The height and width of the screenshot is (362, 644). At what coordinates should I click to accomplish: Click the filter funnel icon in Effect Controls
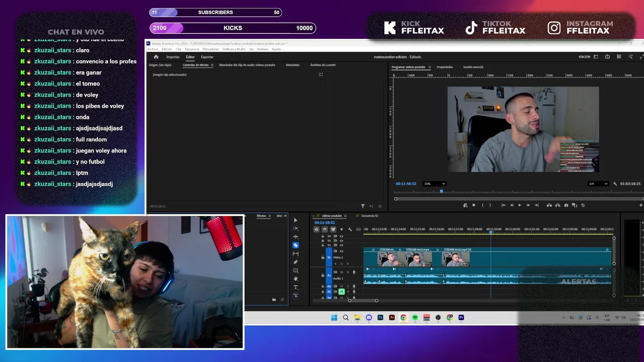pyautogui.click(x=363, y=206)
